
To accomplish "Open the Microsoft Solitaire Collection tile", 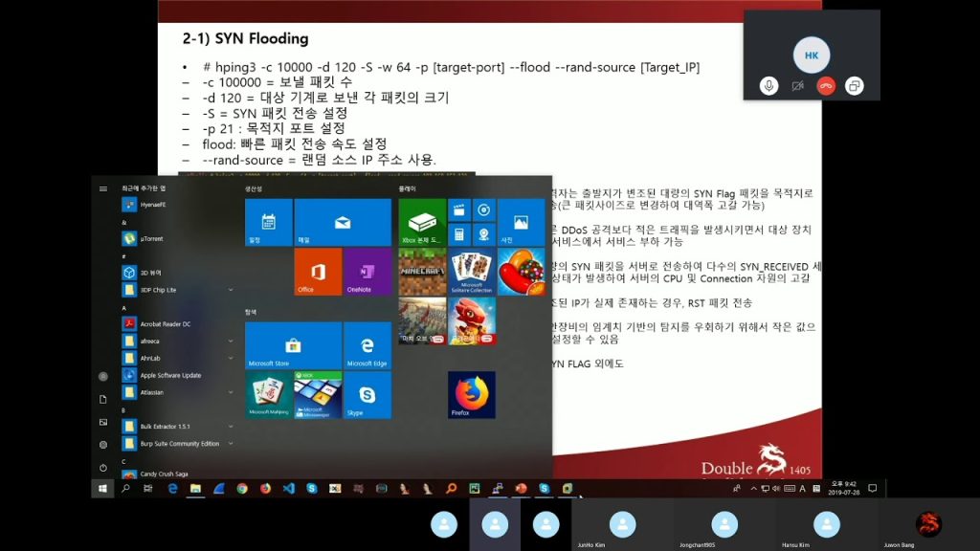I will pyautogui.click(x=471, y=272).
